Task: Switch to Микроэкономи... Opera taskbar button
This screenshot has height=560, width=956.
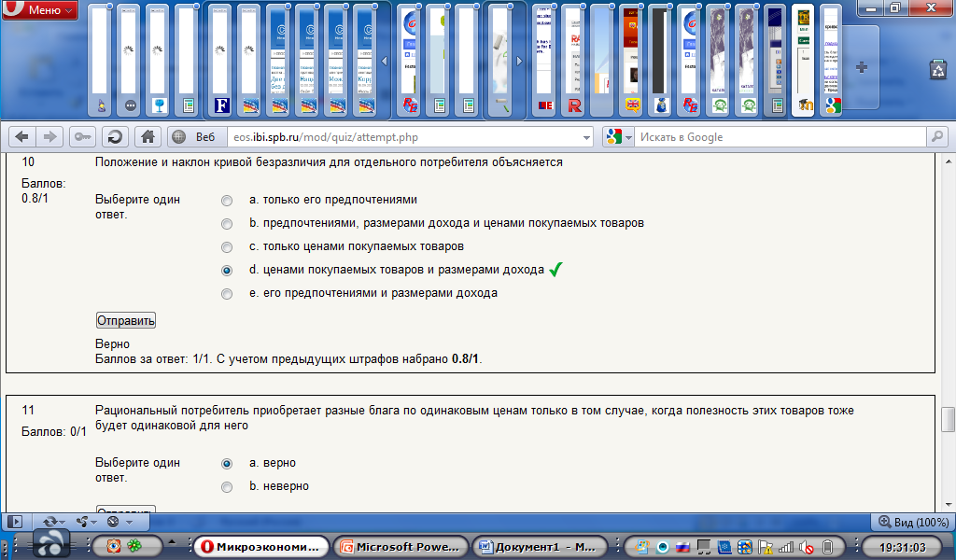Action: coord(261,547)
